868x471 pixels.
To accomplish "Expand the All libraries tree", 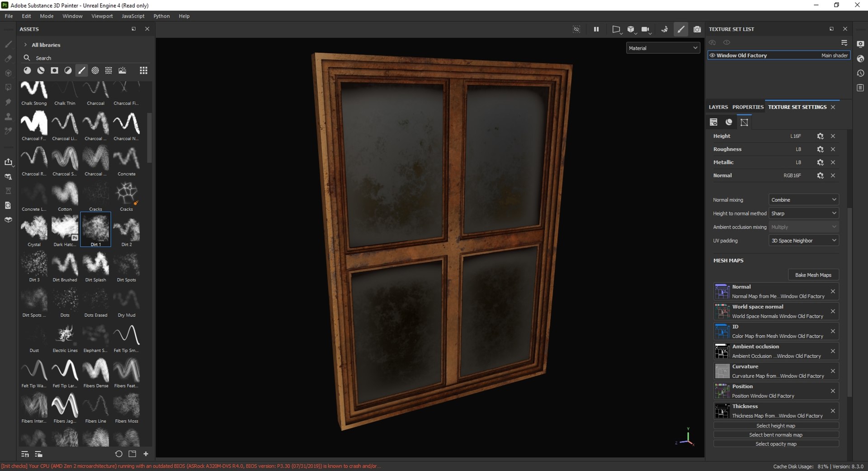I will coord(25,45).
